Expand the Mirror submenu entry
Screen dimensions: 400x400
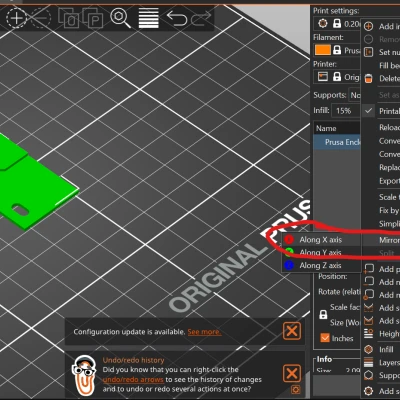point(381,240)
